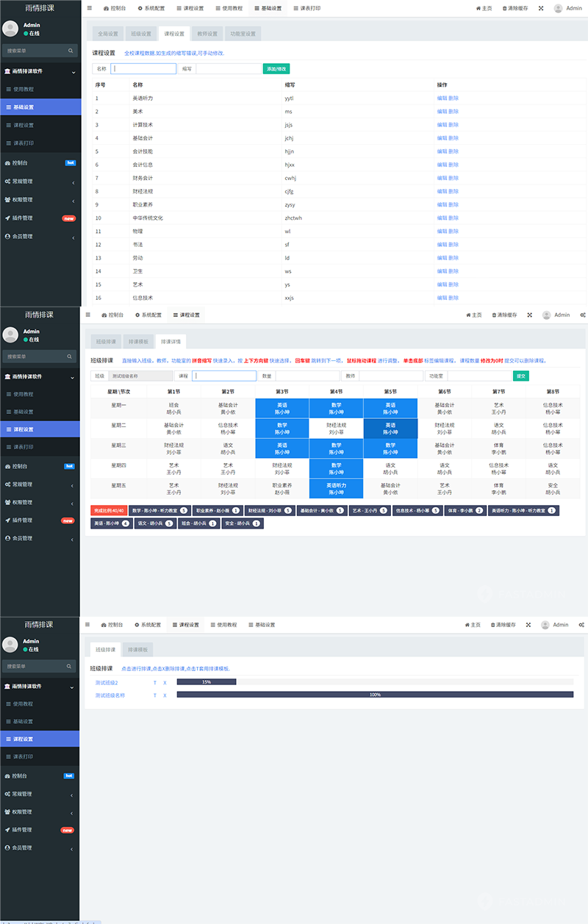Screen dimensions: 588x924
Task: Toggle hamburger menu icon in bottom screenshot
Action: tap(88, 625)
